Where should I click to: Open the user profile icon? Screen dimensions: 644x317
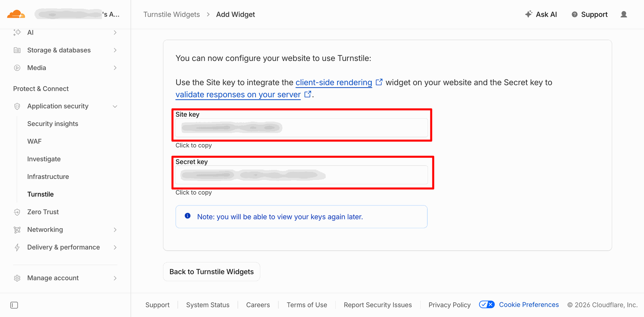coord(624,14)
